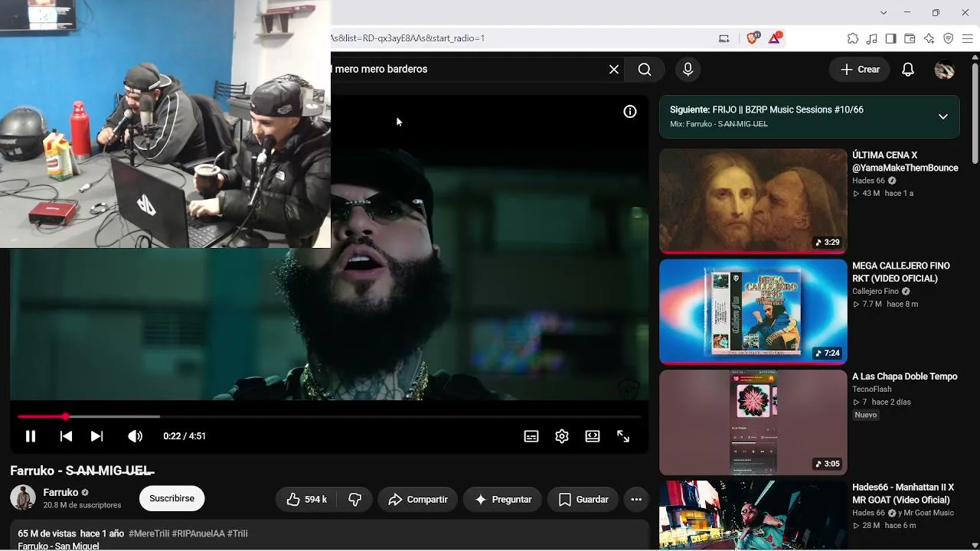Open the browser Extensions puzzle icon

tap(853, 38)
